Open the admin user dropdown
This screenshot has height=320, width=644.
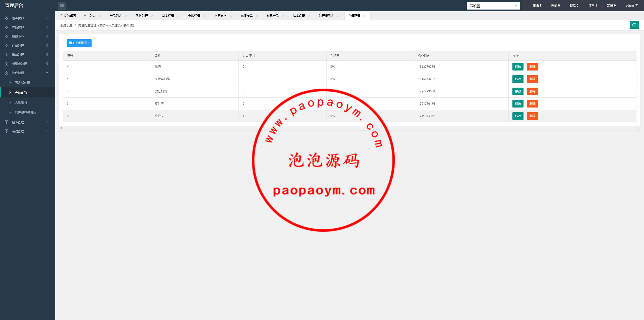click(632, 6)
